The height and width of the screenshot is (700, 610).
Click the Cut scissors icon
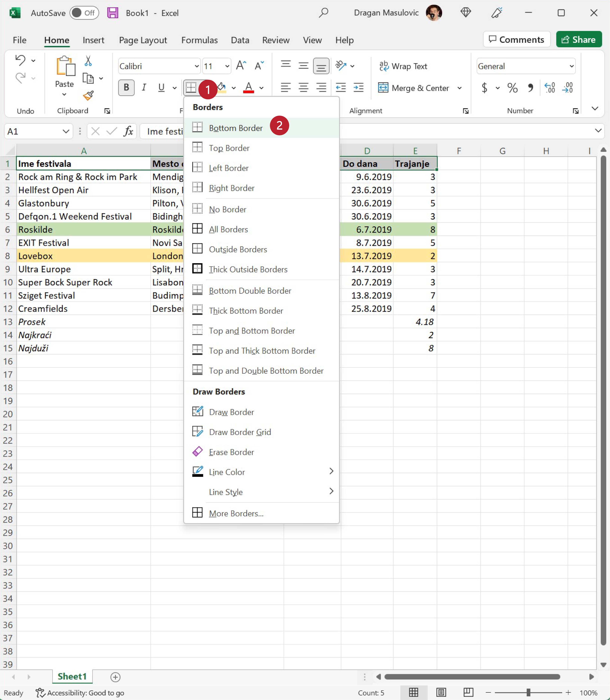tap(88, 61)
